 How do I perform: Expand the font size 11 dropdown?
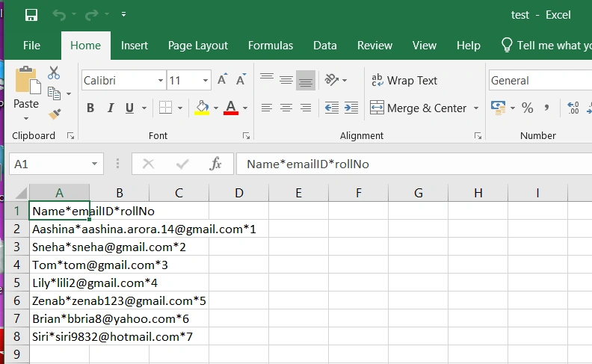[206, 81]
